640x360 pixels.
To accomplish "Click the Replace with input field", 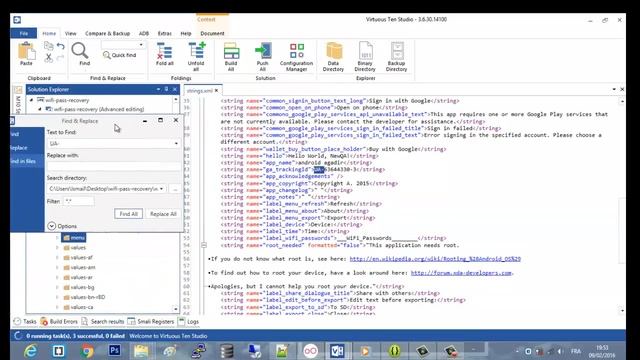I will point(113,166).
